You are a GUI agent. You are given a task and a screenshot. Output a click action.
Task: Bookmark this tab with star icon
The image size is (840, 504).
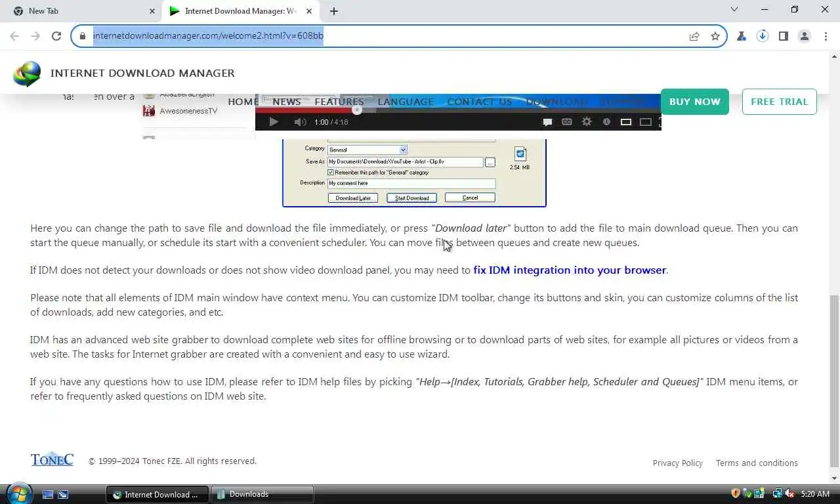(715, 36)
